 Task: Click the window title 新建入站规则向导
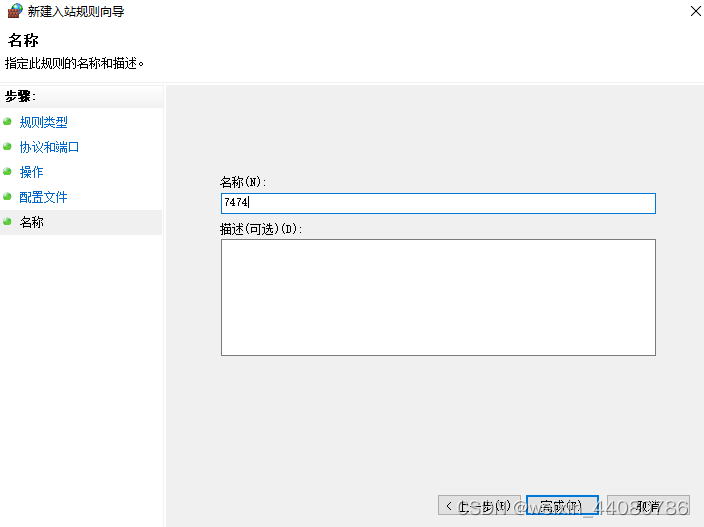point(76,12)
